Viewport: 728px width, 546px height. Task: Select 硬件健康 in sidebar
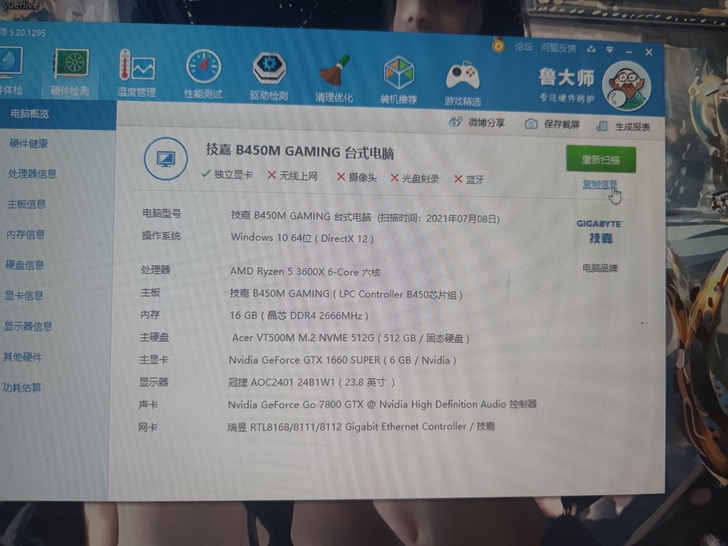(x=28, y=144)
